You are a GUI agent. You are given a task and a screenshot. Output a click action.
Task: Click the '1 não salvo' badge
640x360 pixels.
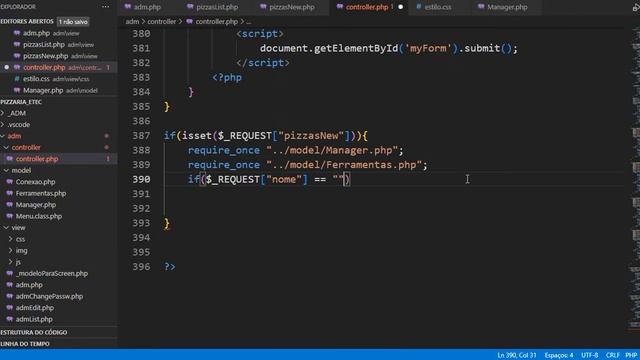coord(73,22)
